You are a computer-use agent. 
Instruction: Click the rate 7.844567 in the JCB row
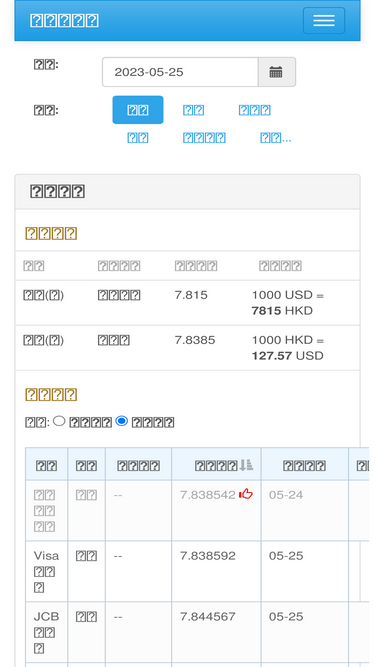(207, 616)
